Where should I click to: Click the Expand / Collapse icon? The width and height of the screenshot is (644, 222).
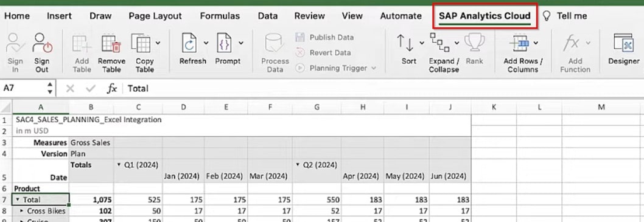[x=439, y=42]
